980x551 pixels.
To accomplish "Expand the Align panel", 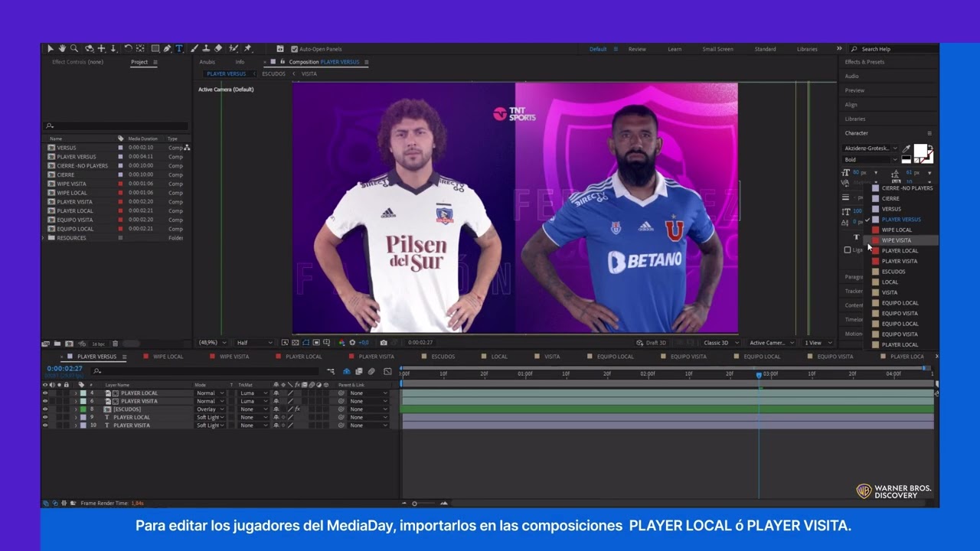I will pyautogui.click(x=851, y=105).
